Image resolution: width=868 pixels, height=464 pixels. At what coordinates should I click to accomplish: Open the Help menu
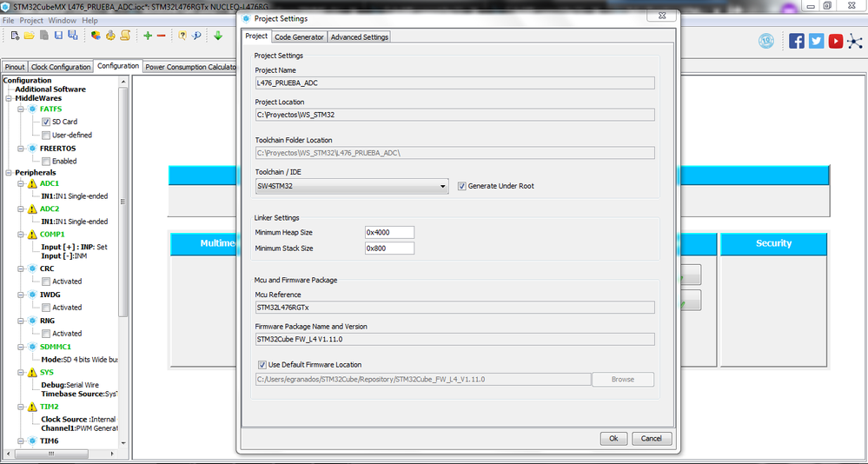point(89,21)
